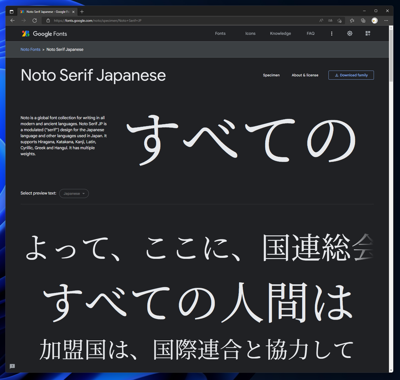Add this page to favorites with the star icon
Screen dimensions: 400x380
pyautogui.click(x=340, y=21)
